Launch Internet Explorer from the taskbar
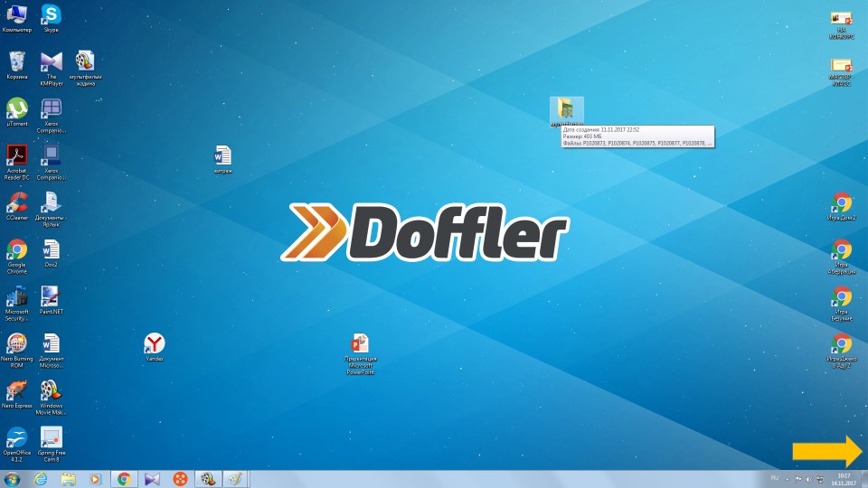Viewport: 868px width, 488px height. 41,479
